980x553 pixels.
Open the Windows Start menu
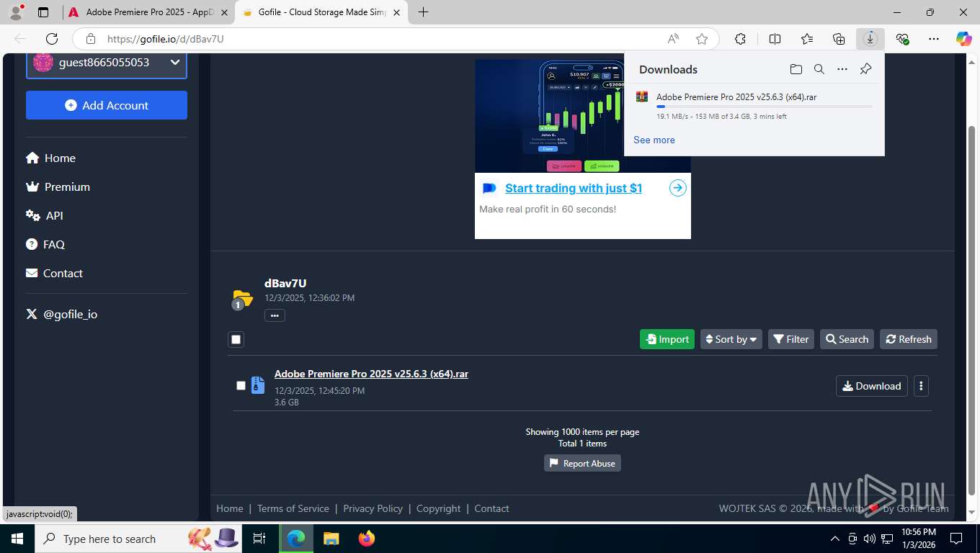click(x=17, y=539)
